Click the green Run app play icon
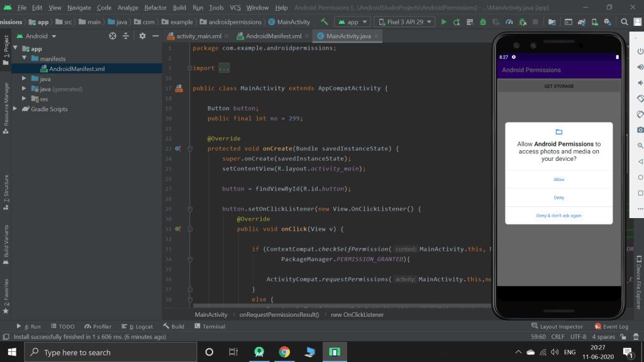This screenshot has height=362, width=644. tap(444, 22)
